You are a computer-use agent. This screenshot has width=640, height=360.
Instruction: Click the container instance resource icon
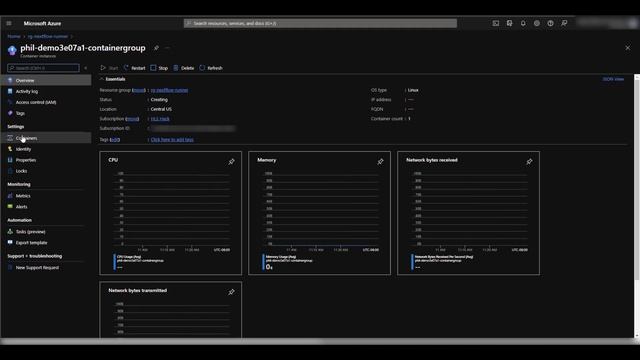12,50
